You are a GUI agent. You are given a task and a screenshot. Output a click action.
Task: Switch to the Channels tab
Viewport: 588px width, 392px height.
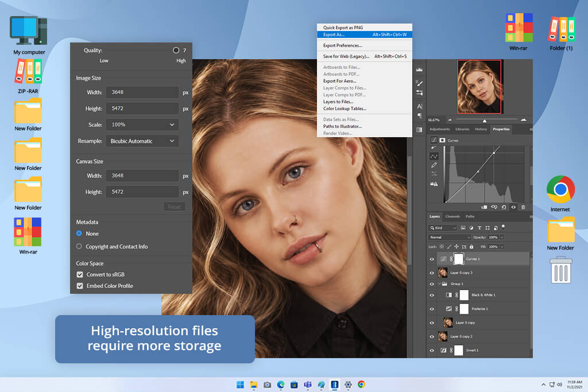click(452, 216)
